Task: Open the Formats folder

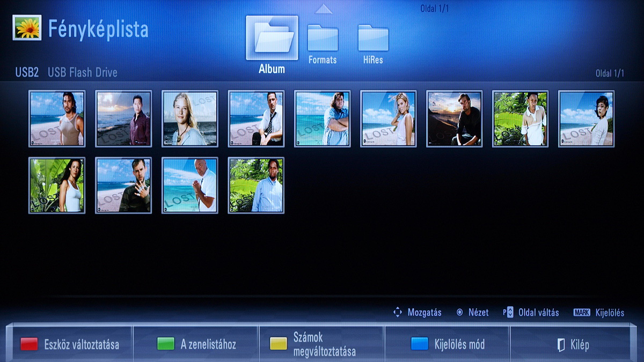Action: click(323, 38)
